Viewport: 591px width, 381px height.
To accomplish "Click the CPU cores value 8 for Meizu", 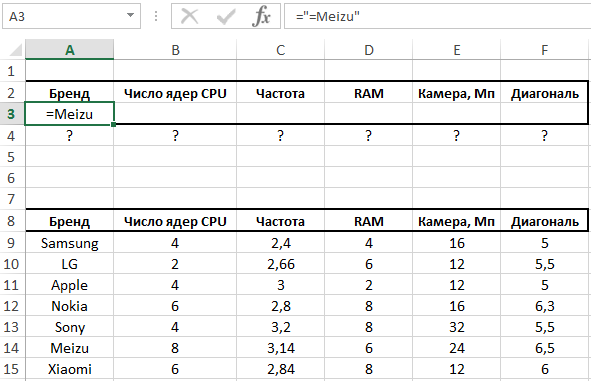I will point(175,348).
